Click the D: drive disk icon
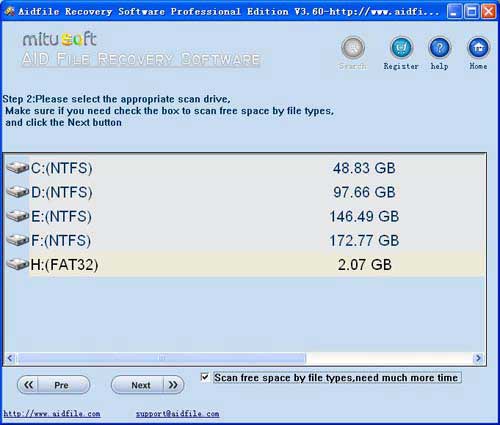500x425 pixels. coord(18,192)
